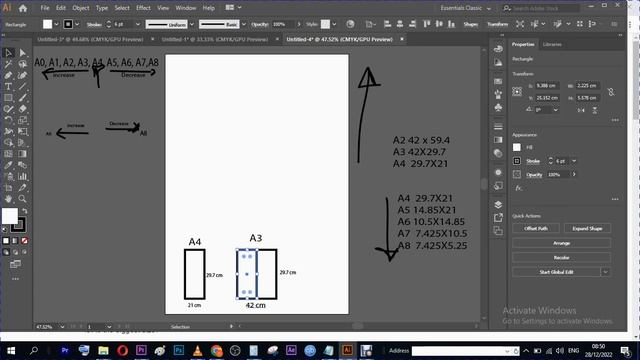Image resolution: width=640 pixels, height=360 pixels.
Task: Open the Effect menu
Action: [x=143, y=8]
